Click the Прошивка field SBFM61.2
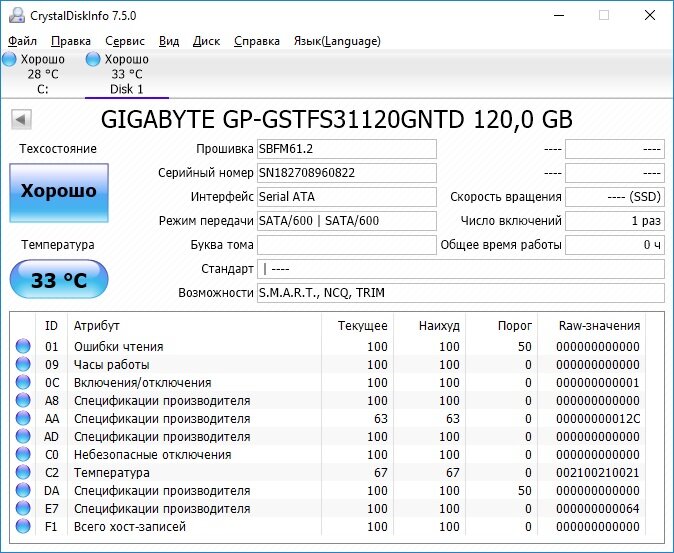 tap(347, 149)
